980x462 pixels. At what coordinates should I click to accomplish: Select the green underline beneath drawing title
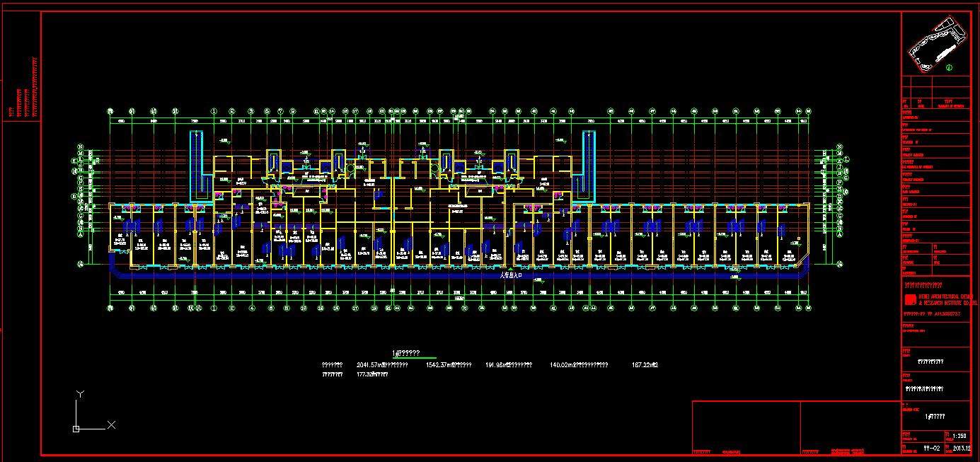(x=414, y=359)
